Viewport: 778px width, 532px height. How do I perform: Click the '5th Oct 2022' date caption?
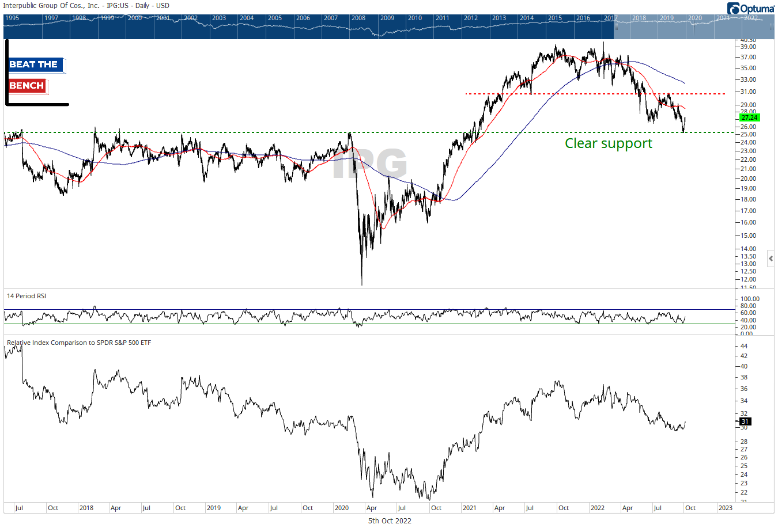tap(390, 520)
